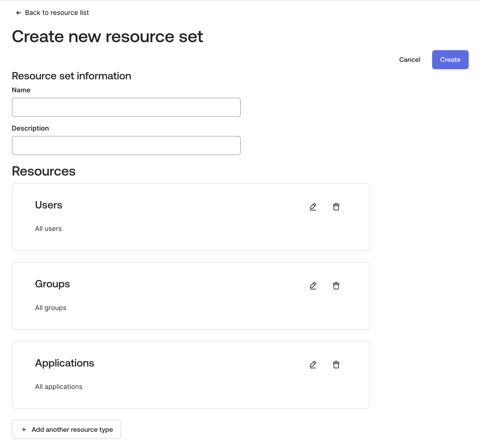Viewport: 481px width, 448px height.
Task: Click the trash icon to remove Users resource
Action: coord(336,206)
